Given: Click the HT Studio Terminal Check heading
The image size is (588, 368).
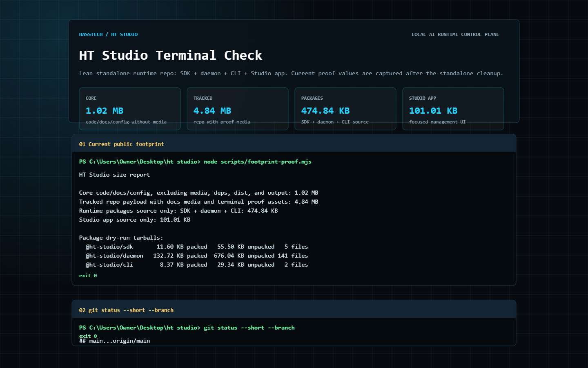Looking at the screenshot, I should pyautogui.click(x=171, y=55).
